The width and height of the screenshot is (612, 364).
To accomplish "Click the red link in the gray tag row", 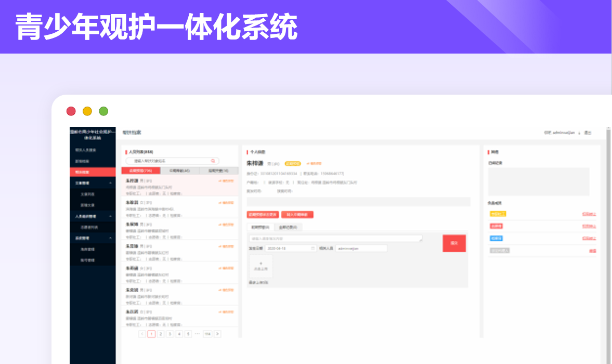I will pyautogui.click(x=592, y=251).
